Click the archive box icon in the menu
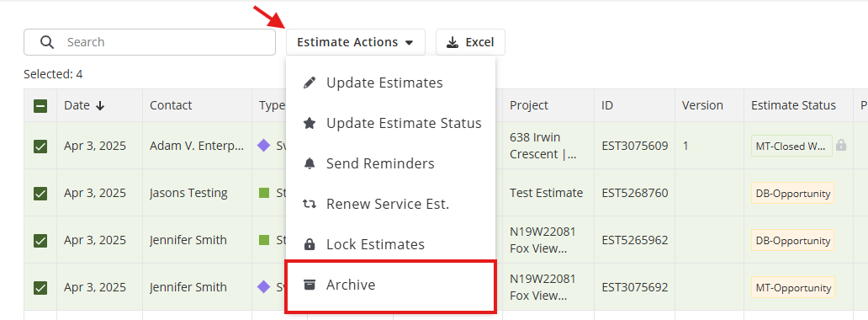This screenshot has width=868, height=320. (x=310, y=285)
